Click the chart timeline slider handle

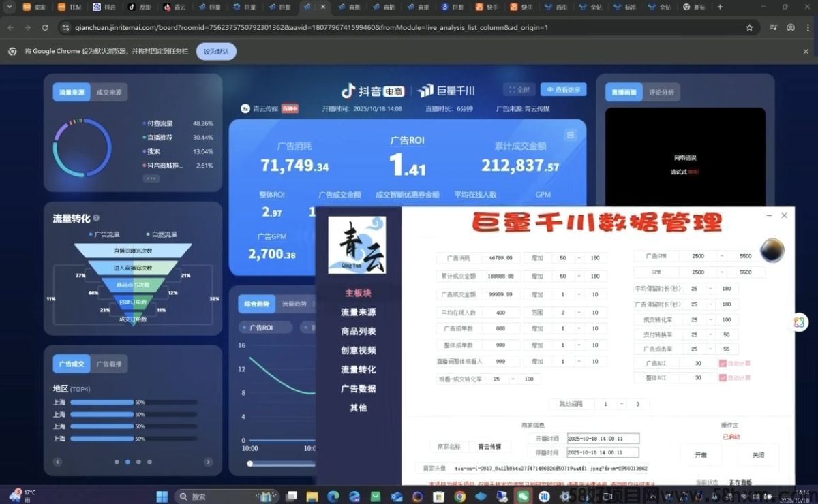pos(250,464)
